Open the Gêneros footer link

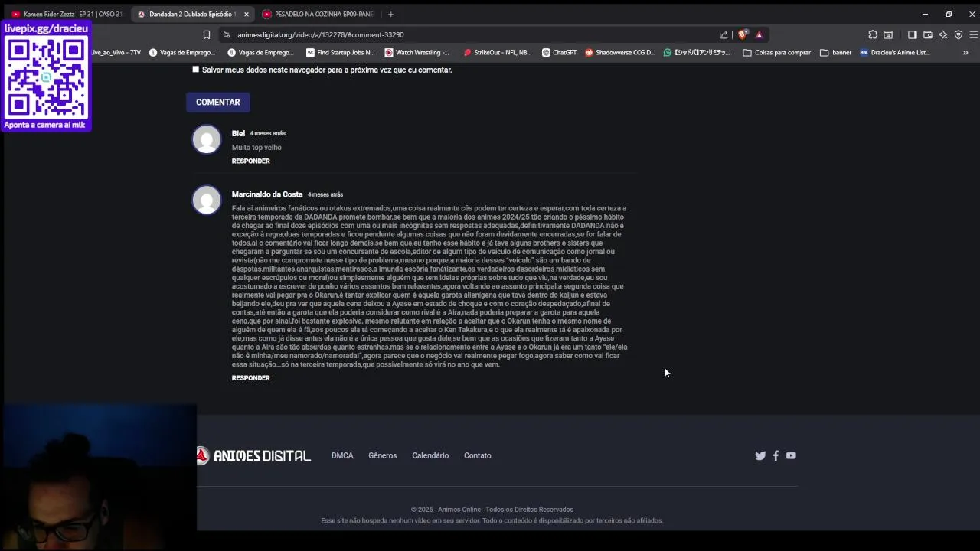[383, 455]
